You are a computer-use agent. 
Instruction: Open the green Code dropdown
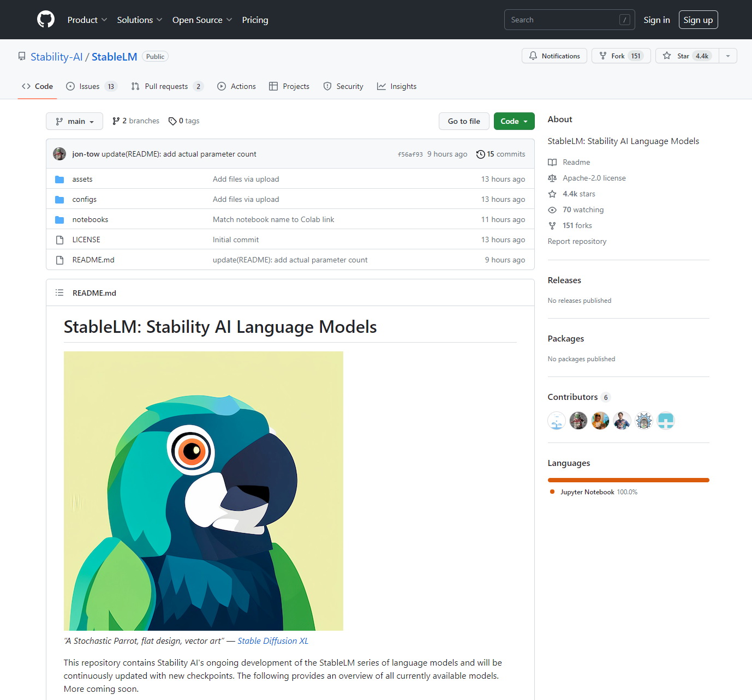(x=514, y=121)
